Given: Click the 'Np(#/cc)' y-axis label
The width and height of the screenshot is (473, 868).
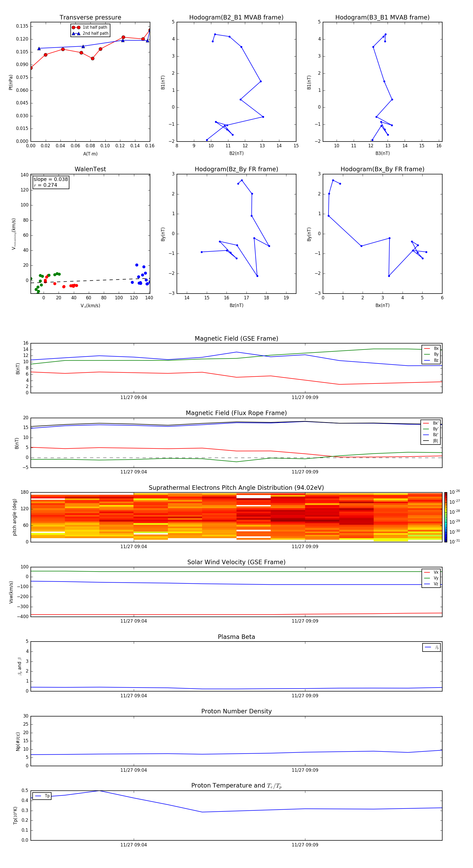Looking at the screenshot, I should click(18, 741).
